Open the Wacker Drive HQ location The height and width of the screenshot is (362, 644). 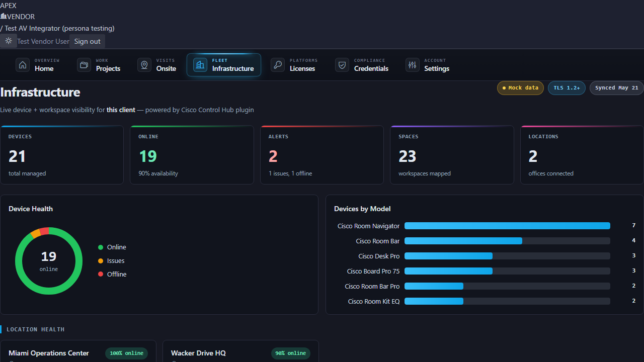[240, 351]
